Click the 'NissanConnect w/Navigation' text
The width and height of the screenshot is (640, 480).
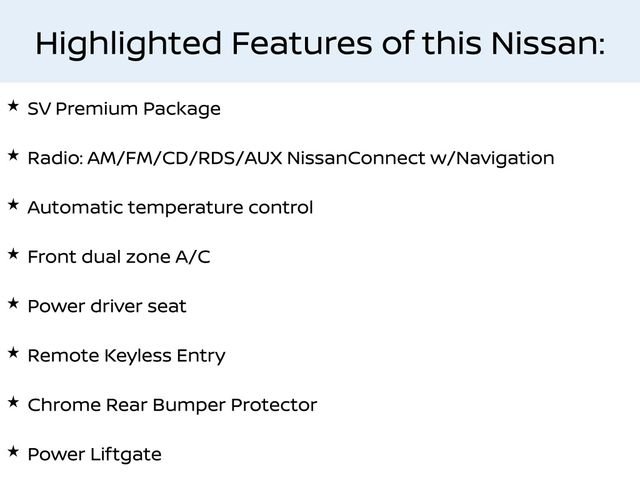point(420,158)
